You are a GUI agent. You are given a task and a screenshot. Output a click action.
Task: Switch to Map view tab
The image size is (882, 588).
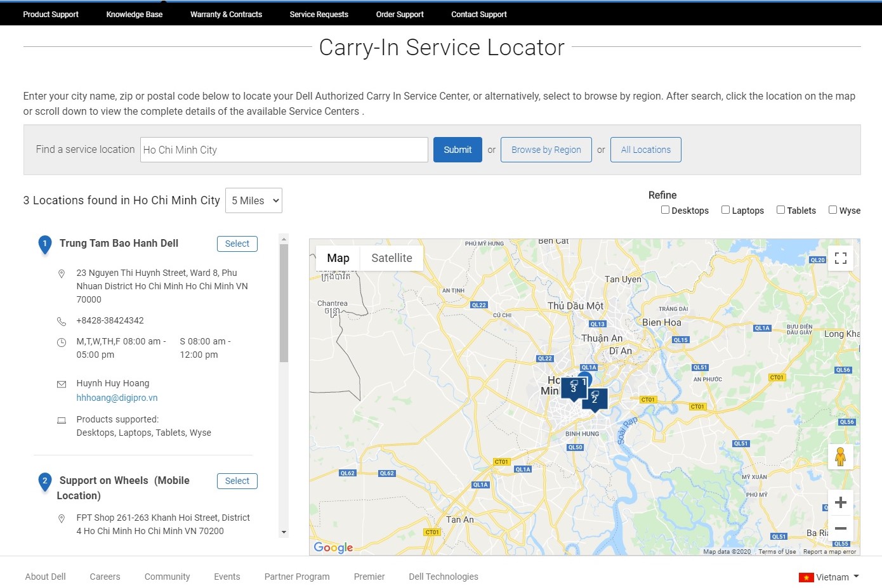pyautogui.click(x=338, y=258)
